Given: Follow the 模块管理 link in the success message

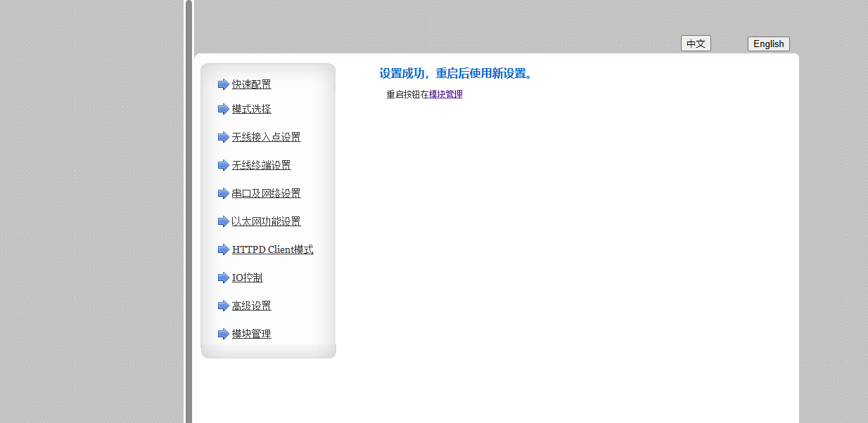Looking at the screenshot, I should (446, 94).
